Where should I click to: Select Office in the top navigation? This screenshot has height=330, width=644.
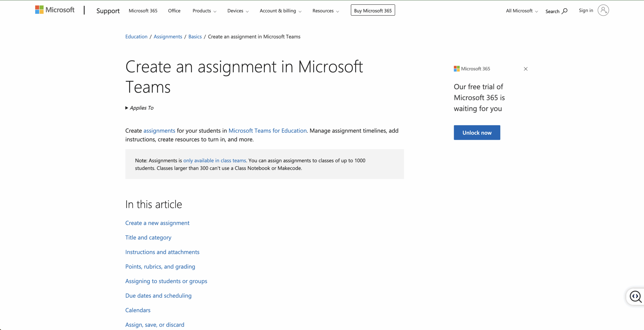click(x=174, y=11)
